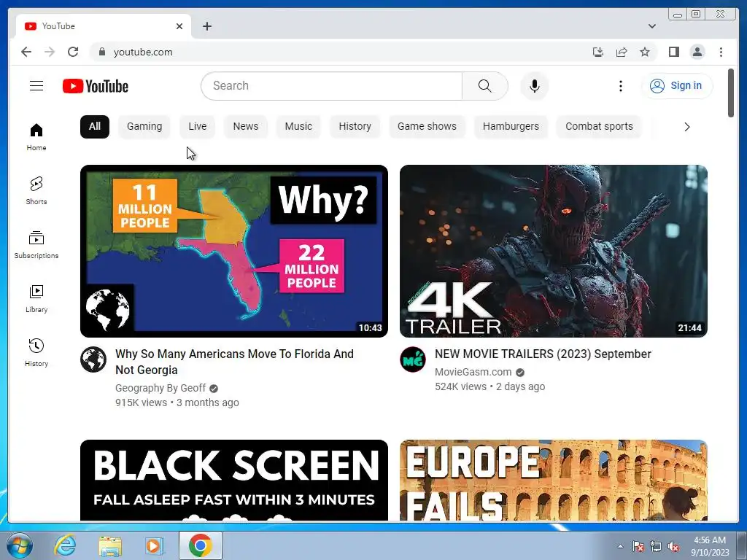Click the YouTube logo

pyautogui.click(x=96, y=86)
